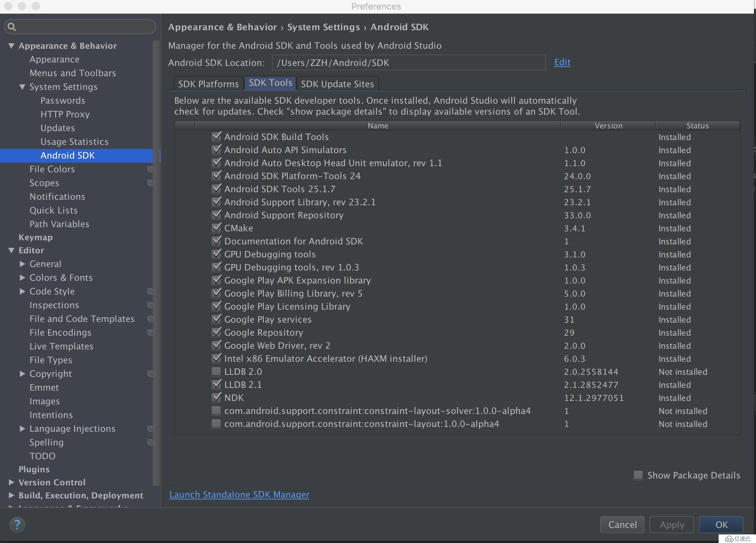Select the Google Repository row
The width and height of the screenshot is (756, 543).
point(457,332)
